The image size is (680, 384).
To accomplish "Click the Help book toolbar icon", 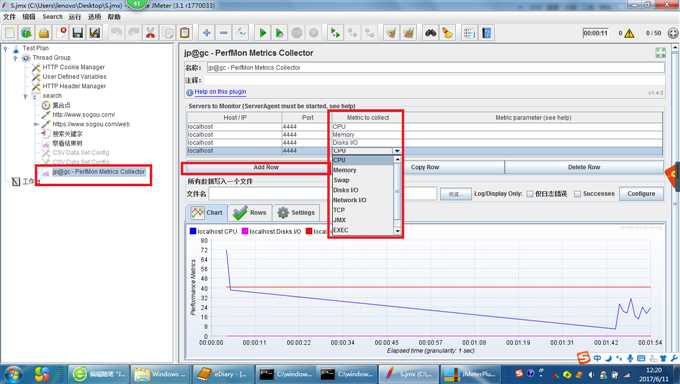I will [x=486, y=33].
